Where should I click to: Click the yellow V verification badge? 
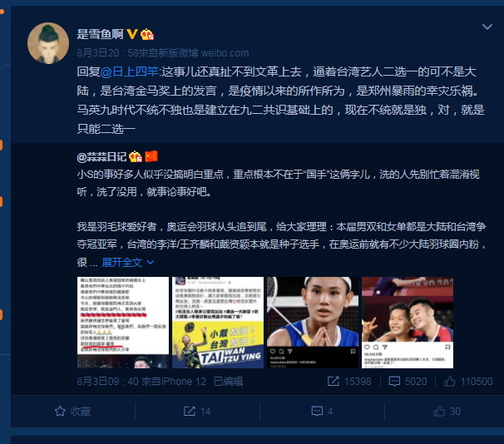pos(131,34)
